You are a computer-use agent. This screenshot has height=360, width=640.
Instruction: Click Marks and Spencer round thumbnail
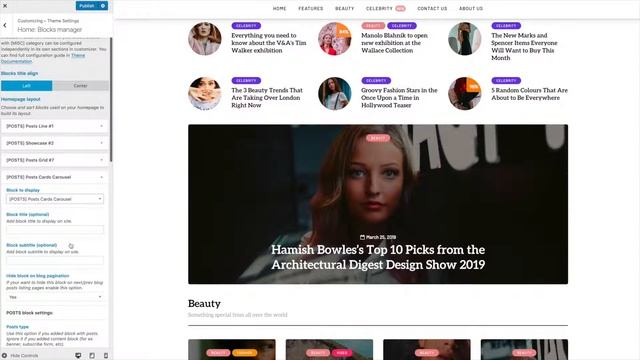pos(464,39)
